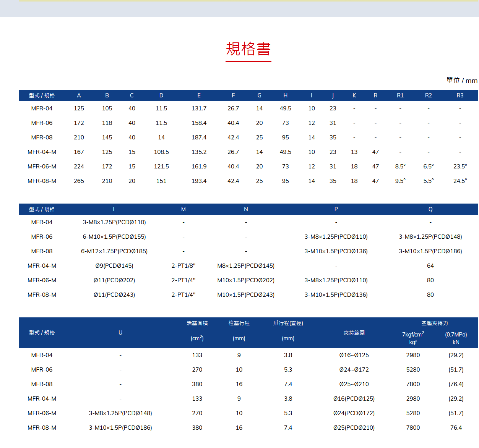Select the MFR-04 row label in first table
Image resolution: width=479 pixels, height=448 pixels.
(42, 108)
